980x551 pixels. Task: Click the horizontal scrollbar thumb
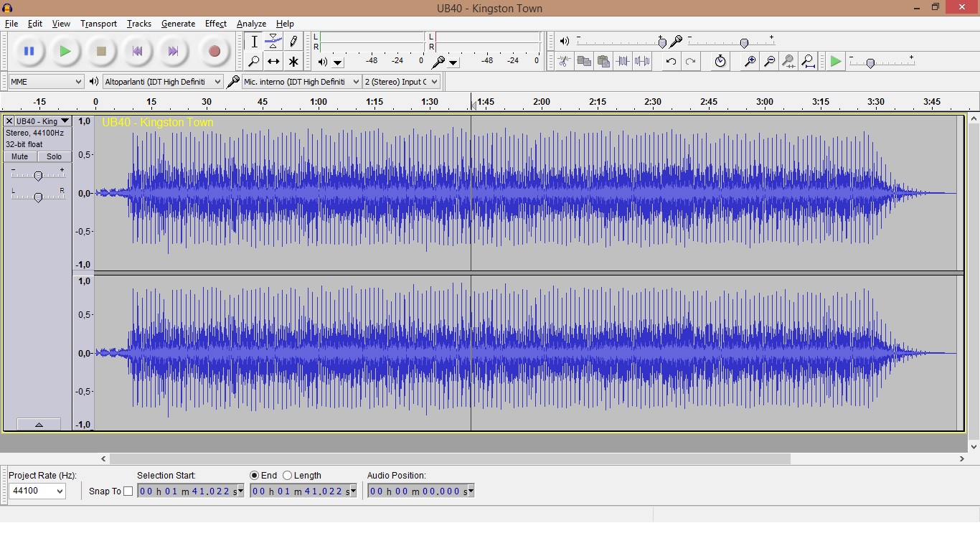pyautogui.click(x=450, y=458)
